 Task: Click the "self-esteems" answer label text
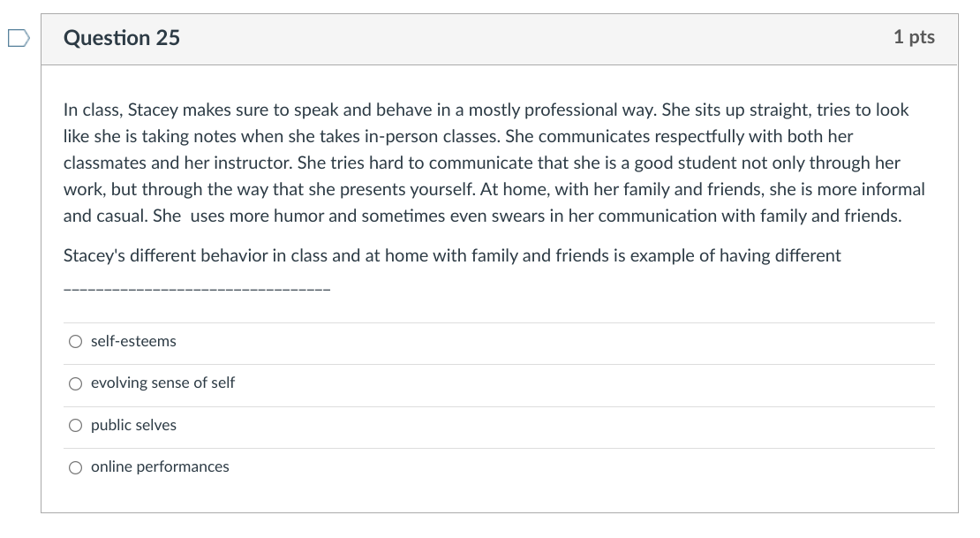pyautogui.click(x=133, y=341)
